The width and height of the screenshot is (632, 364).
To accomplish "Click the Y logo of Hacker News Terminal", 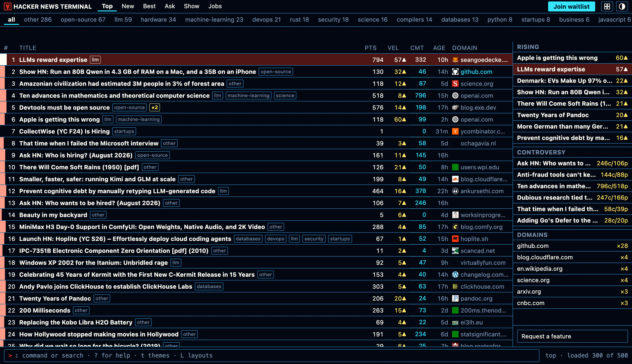I will point(8,6).
